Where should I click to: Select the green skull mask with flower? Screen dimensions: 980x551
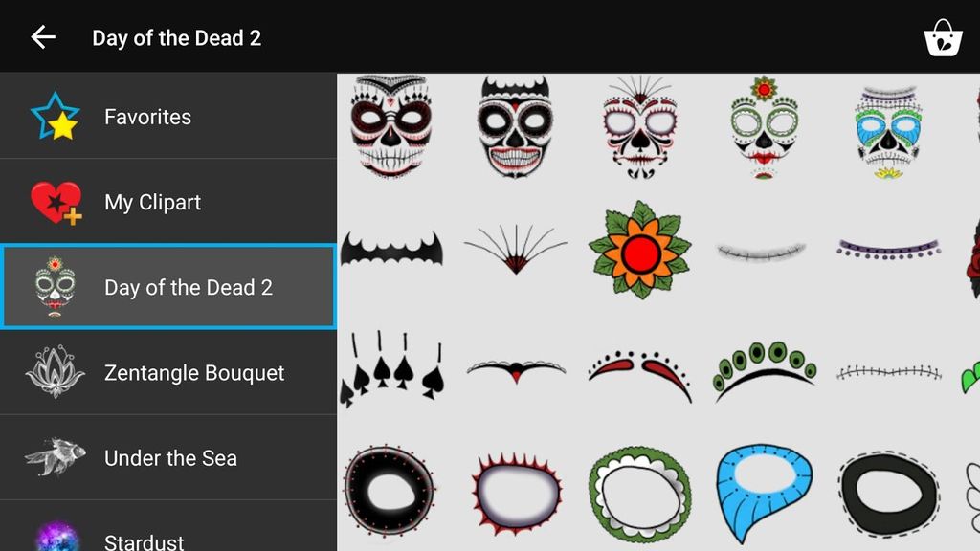(x=765, y=127)
